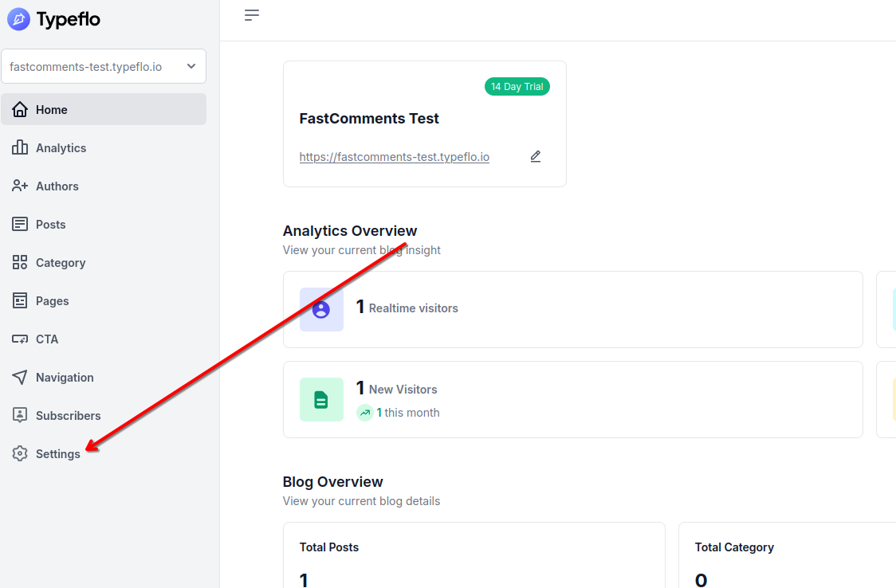
Task: Click the Home house icon
Action: pos(20,109)
